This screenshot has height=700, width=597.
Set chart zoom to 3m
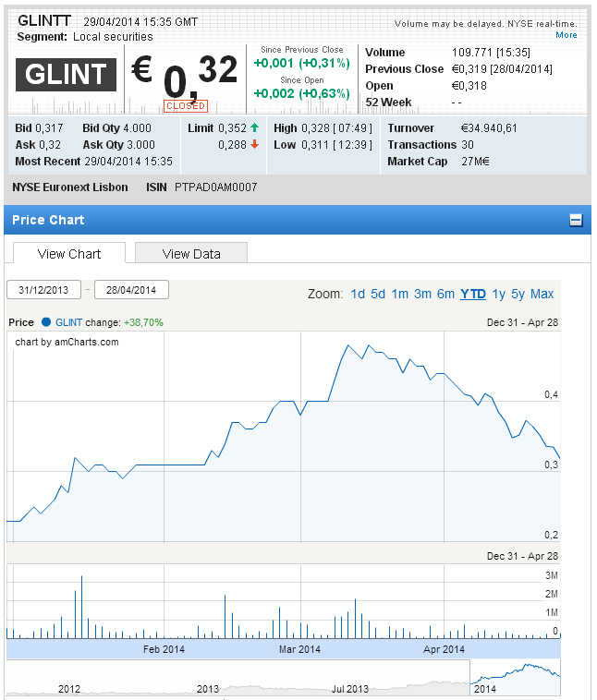pos(422,294)
